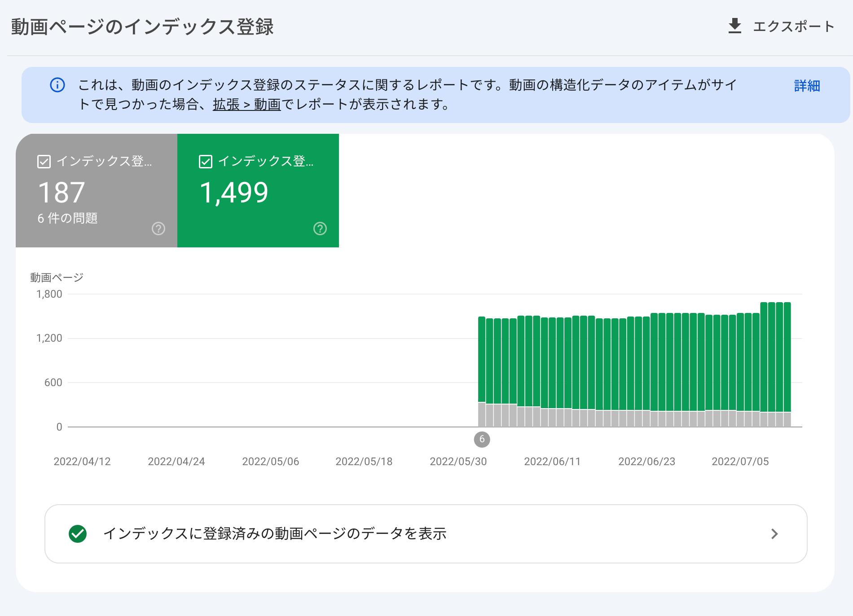Follow the 拡張 > 動画 link
853x616 pixels.
[246, 105]
